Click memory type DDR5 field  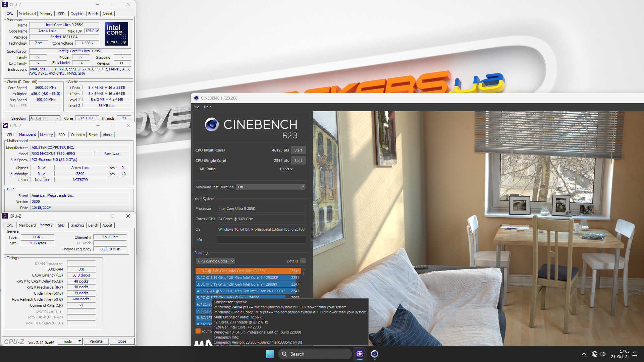pos(38,237)
